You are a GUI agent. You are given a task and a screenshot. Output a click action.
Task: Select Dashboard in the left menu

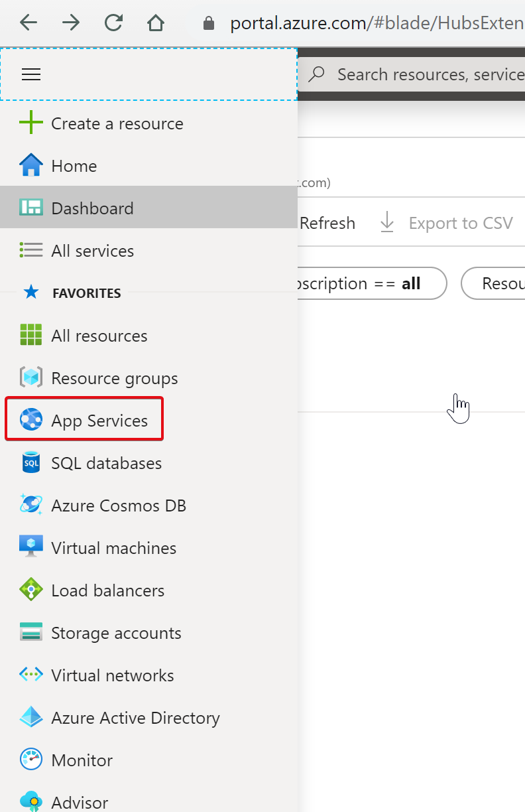(92, 208)
